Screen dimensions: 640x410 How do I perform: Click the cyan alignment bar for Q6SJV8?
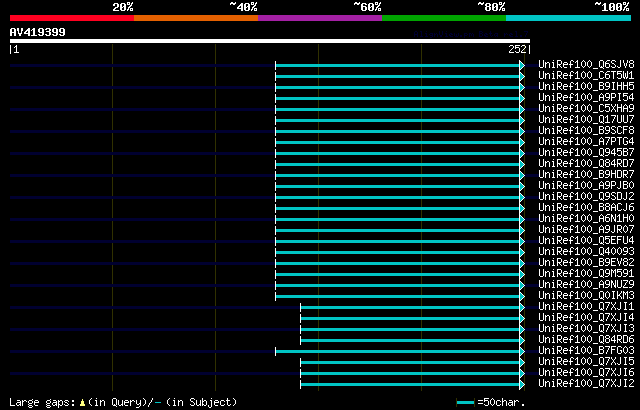[398, 65]
